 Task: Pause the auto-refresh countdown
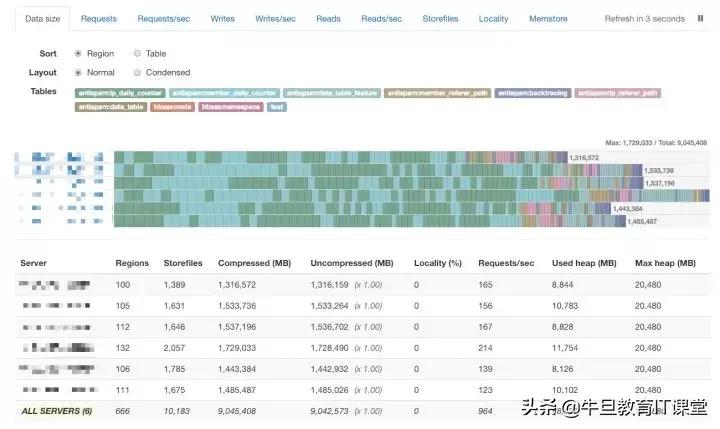click(700, 18)
